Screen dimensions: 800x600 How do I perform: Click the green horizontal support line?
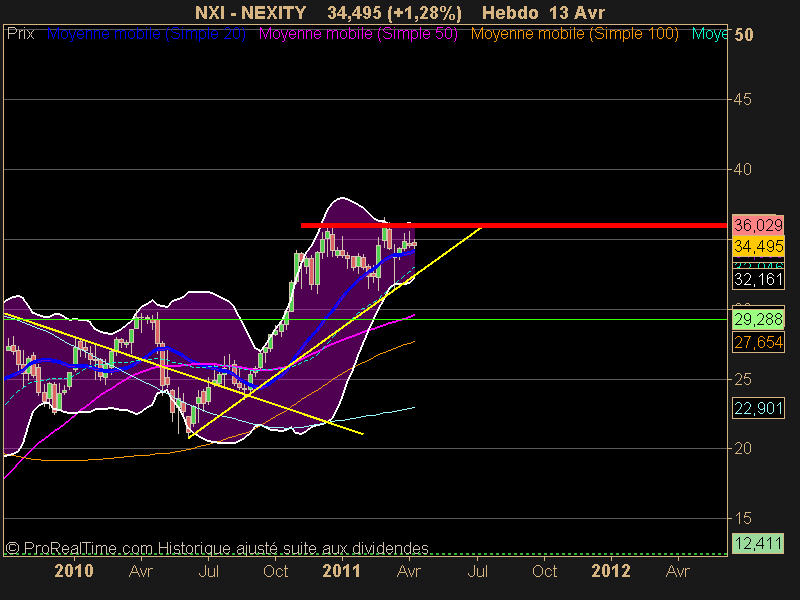365,320
